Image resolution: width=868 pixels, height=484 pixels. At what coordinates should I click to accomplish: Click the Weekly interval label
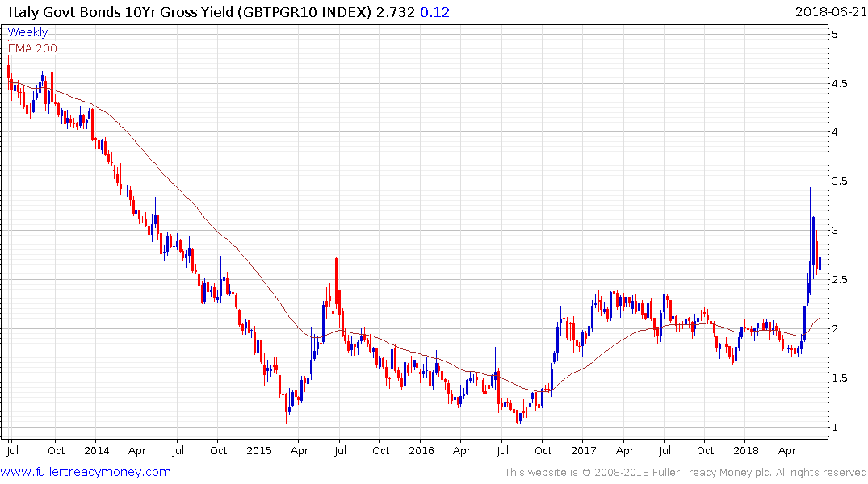27,32
